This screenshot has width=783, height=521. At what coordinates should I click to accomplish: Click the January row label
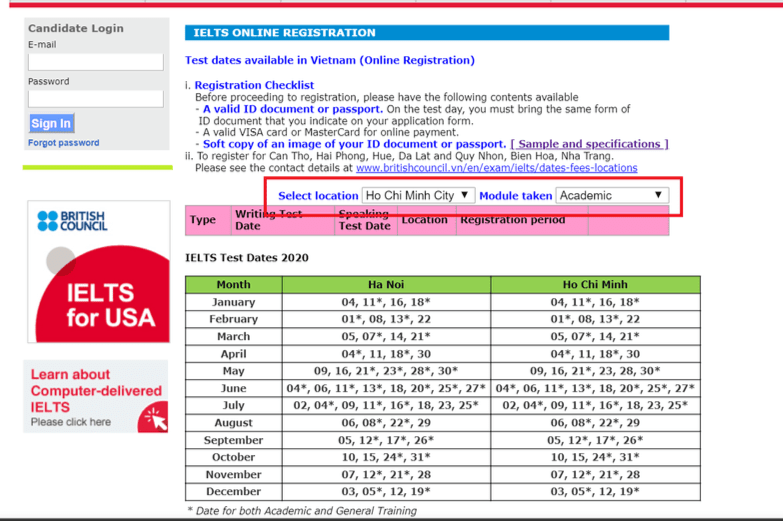click(x=234, y=302)
